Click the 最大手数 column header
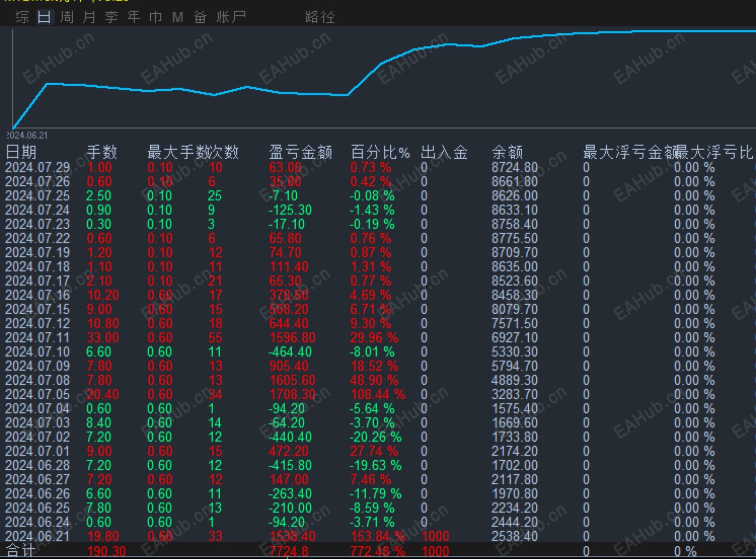The height and width of the screenshot is (559, 756). click(x=177, y=152)
